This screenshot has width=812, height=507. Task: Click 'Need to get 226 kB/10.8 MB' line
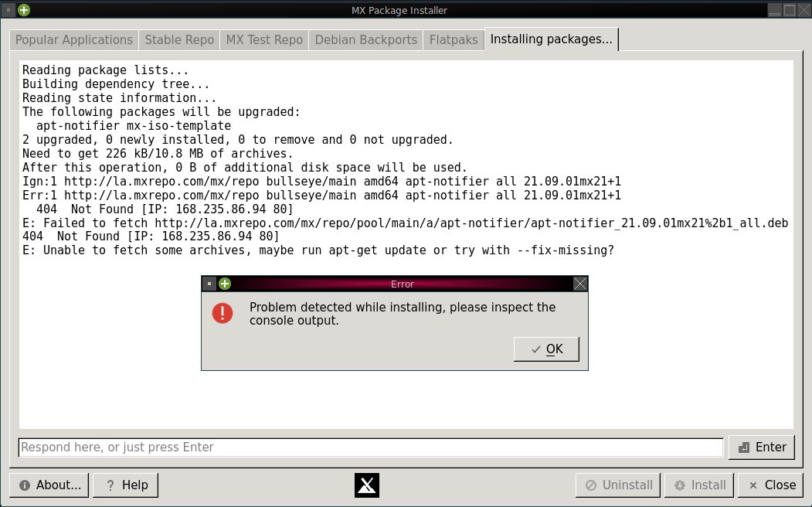(158, 154)
